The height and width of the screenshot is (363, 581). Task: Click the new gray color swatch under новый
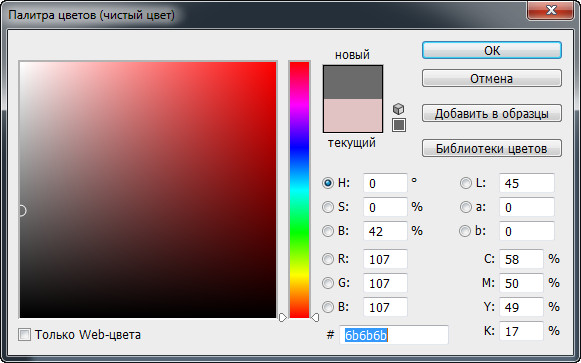[353, 82]
